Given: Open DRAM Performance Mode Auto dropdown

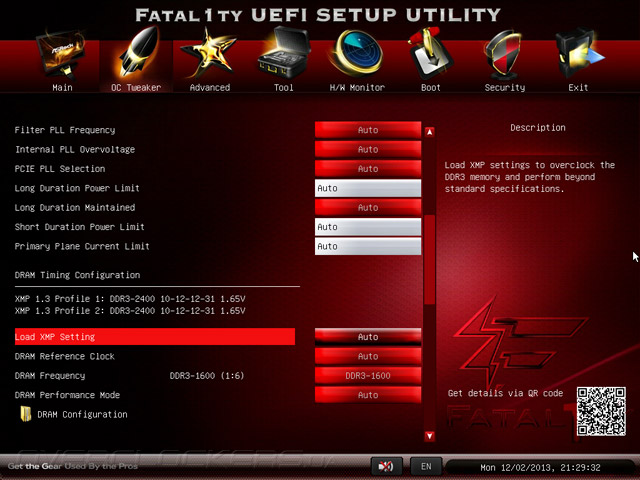Looking at the screenshot, I should tap(368, 395).
